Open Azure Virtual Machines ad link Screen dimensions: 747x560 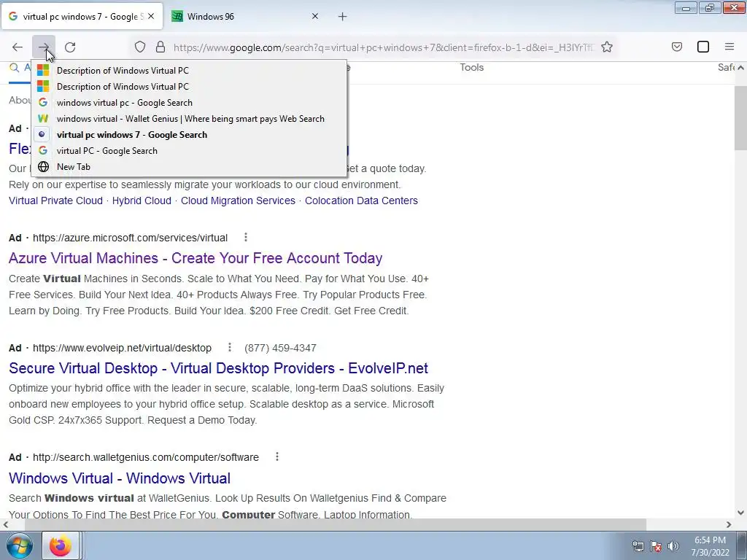pyautogui.click(x=196, y=258)
